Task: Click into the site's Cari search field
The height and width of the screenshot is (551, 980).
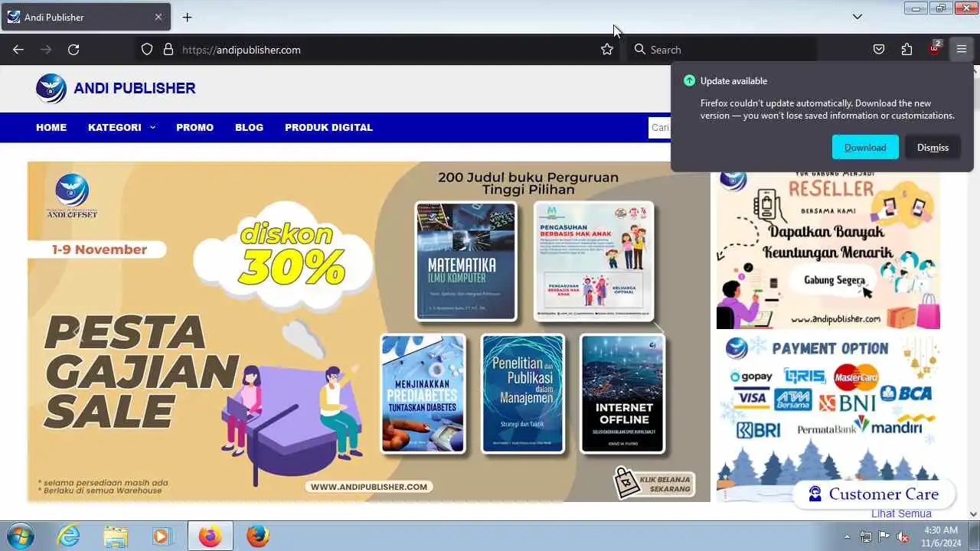Action: [x=660, y=127]
